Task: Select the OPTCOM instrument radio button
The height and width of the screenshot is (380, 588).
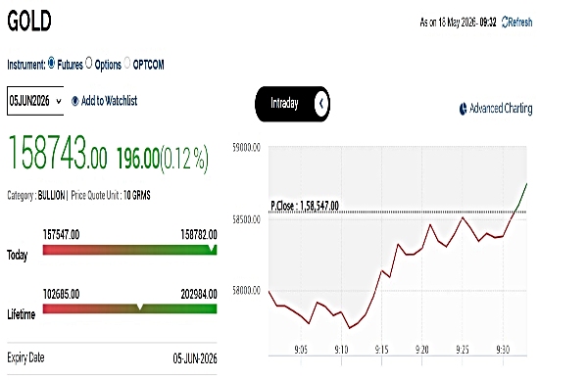Action: [x=126, y=63]
